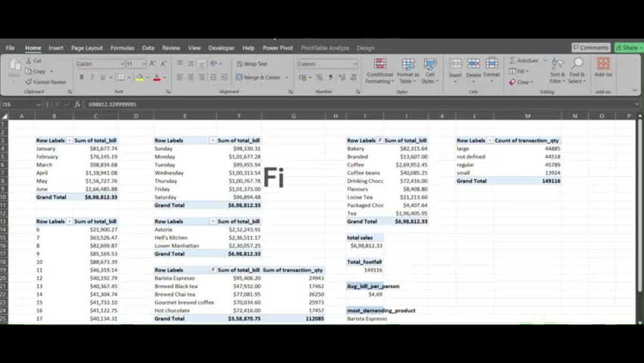Toggle Wrap Text for the cell

(252, 64)
